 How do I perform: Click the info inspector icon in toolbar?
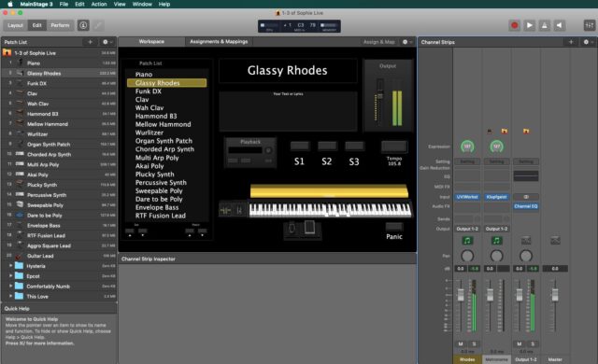83,25
